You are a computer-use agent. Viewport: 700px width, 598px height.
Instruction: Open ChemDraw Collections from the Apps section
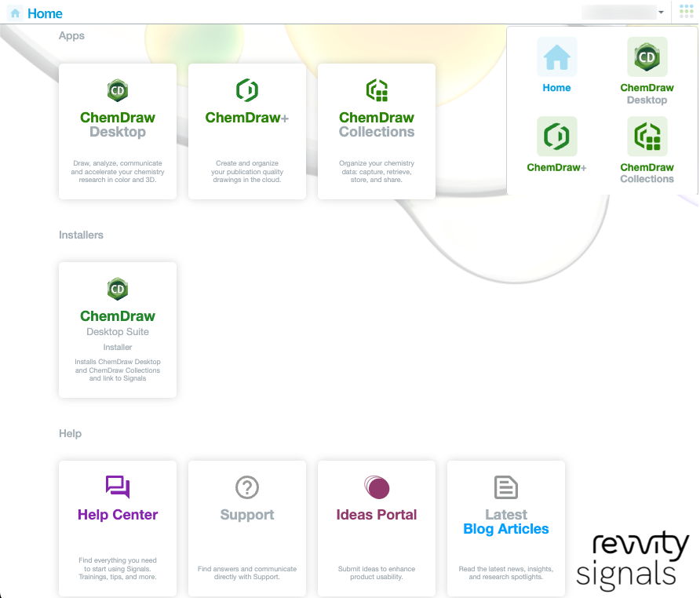click(376, 89)
